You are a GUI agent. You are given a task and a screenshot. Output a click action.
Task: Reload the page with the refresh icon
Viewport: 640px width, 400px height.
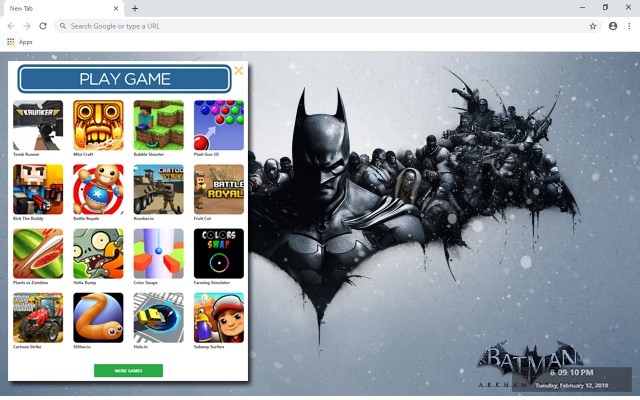[x=43, y=26]
